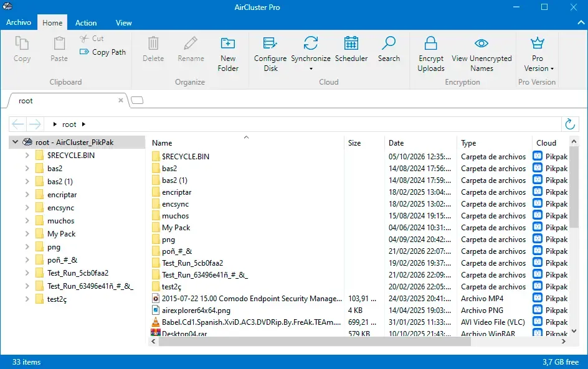The image size is (588, 369).
Task: Expand $RECYCLE.BIN in the tree
Action: click(27, 155)
